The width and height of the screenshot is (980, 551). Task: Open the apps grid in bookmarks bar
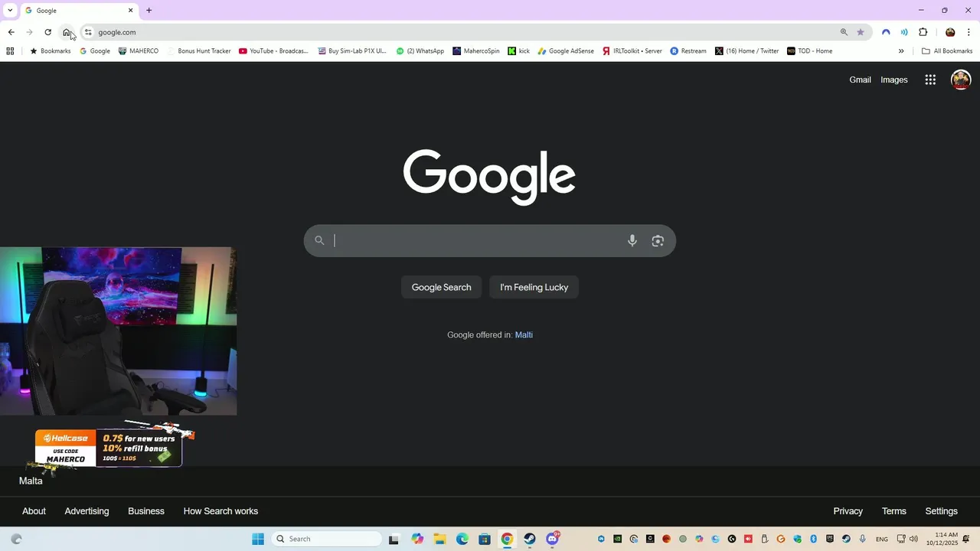pyautogui.click(x=10, y=51)
